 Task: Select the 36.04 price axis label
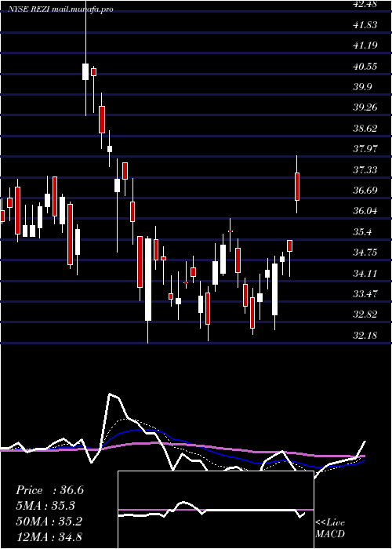(x=365, y=211)
